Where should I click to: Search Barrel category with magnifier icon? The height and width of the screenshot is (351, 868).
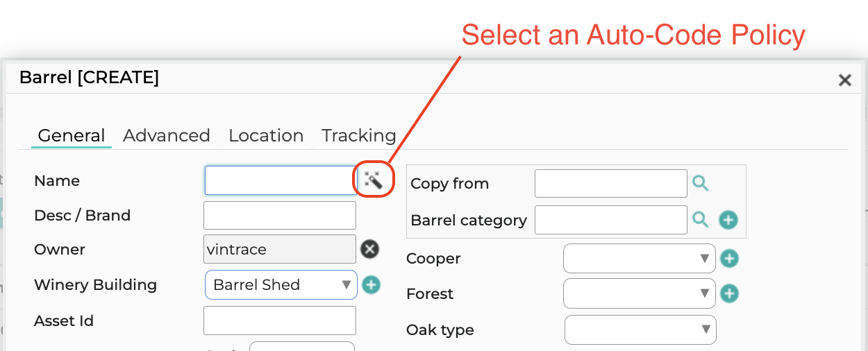click(x=701, y=220)
